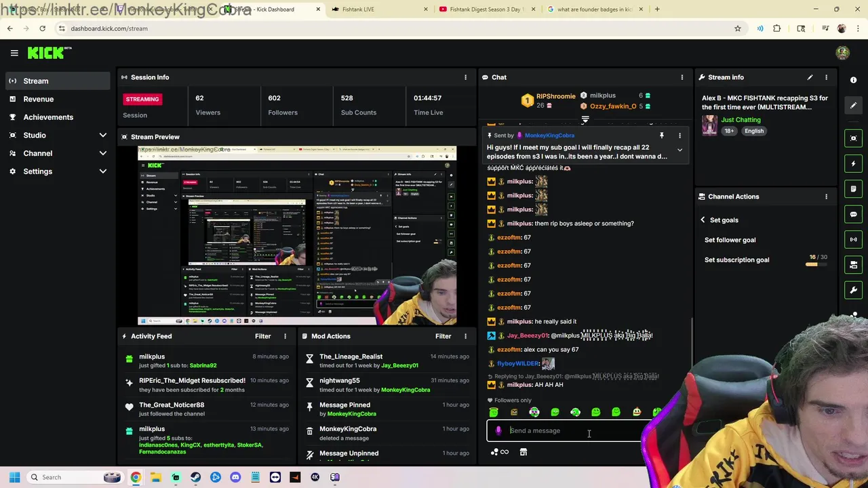Open the Windows Start menu
868x488 pixels.
pyautogui.click(x=14, y=477)
